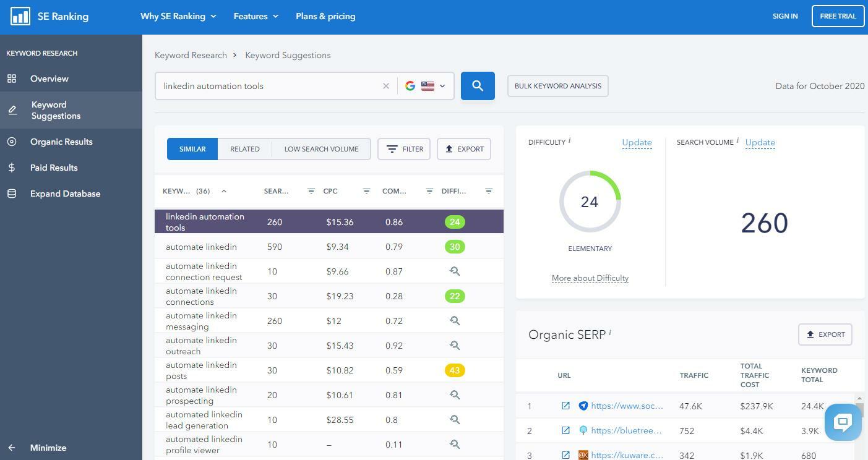Open the filter for the CPC column

pos(366,191)
